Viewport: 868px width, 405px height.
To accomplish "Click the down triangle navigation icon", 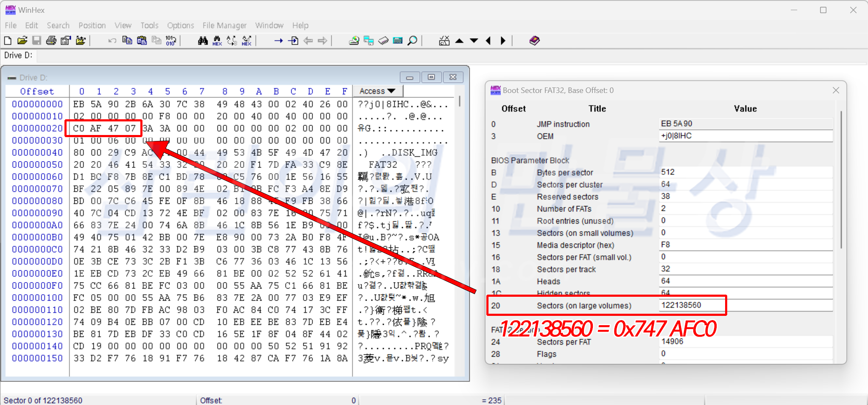I will click(x=474, y=41).
